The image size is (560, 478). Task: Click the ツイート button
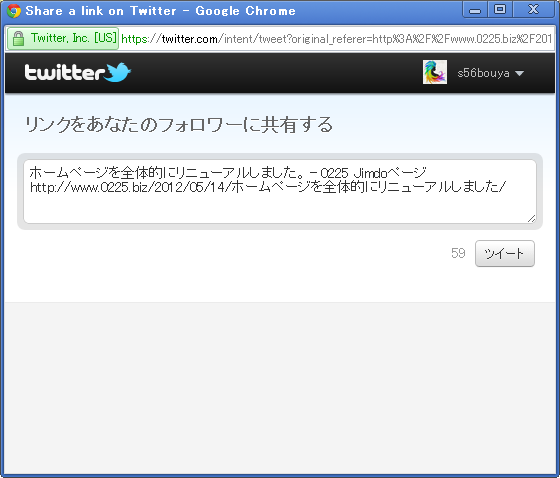[x=505, y=253]
